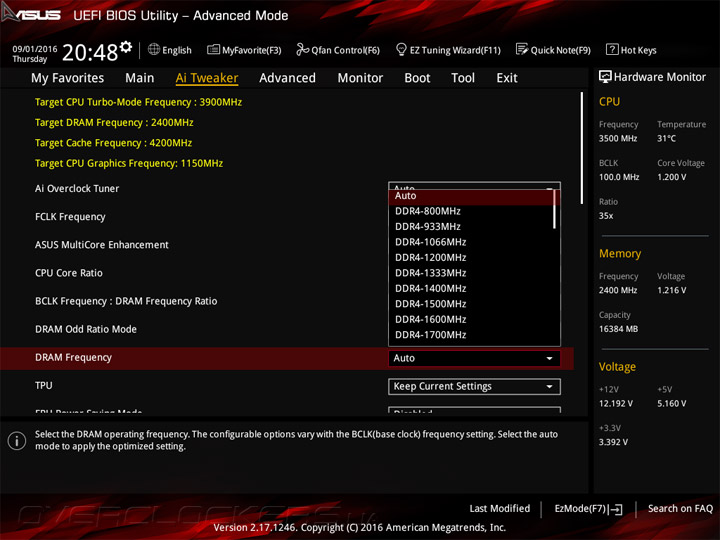Select DRAM Odd Ratio Mode row
The height and width of the screenshot is (540, 720).
coord(86,329)
